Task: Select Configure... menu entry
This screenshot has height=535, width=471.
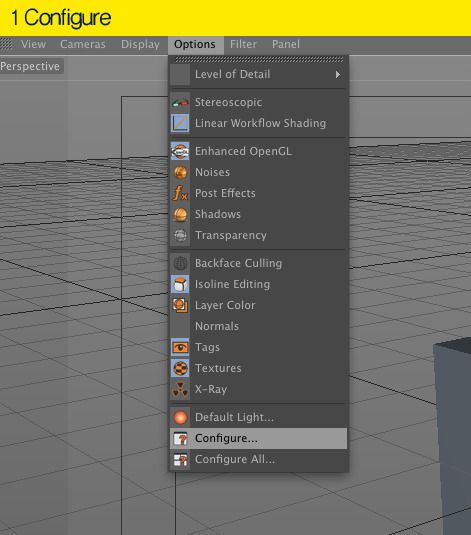Action: click(x=258, y=438)
